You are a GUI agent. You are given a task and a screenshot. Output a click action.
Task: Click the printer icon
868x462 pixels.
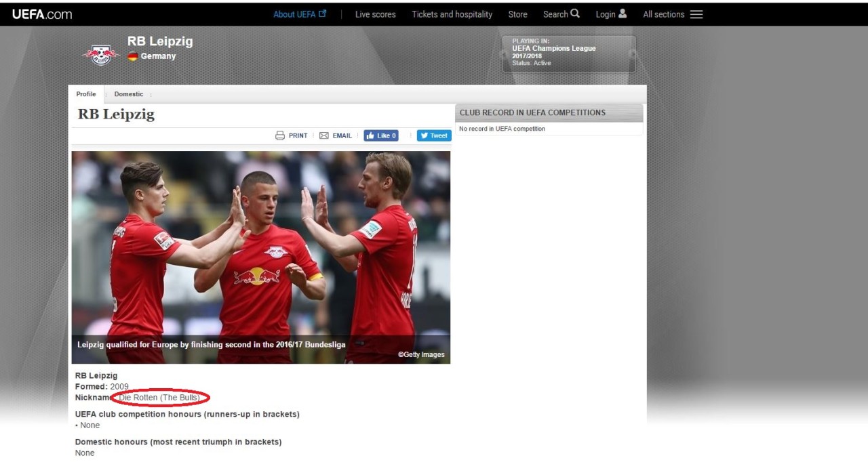[x=280, y=135]
